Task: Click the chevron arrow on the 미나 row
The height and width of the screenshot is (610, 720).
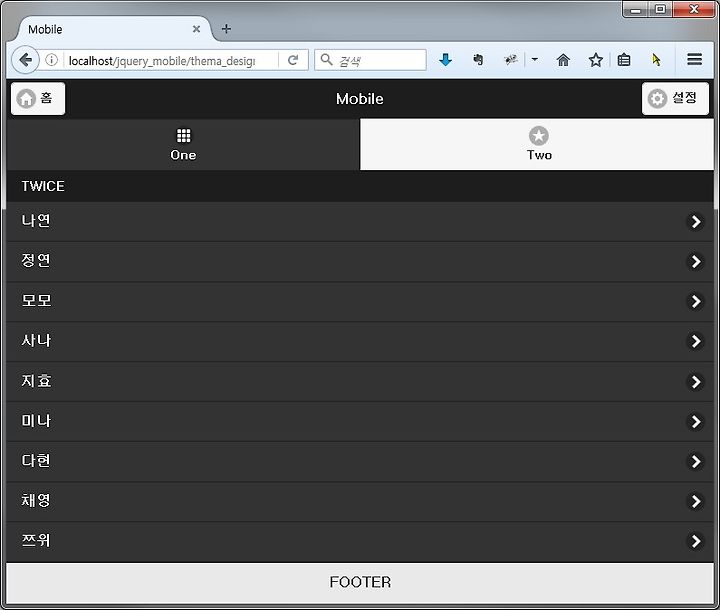Action: click(696, 421)
